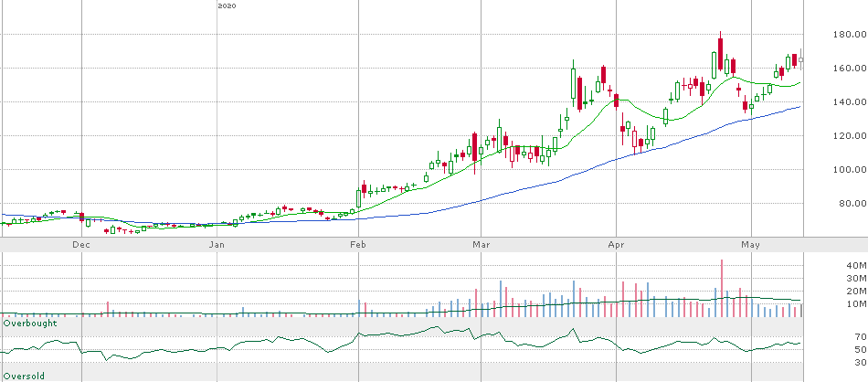Click the 140.00 price axis label

click(x=848, y=101)
